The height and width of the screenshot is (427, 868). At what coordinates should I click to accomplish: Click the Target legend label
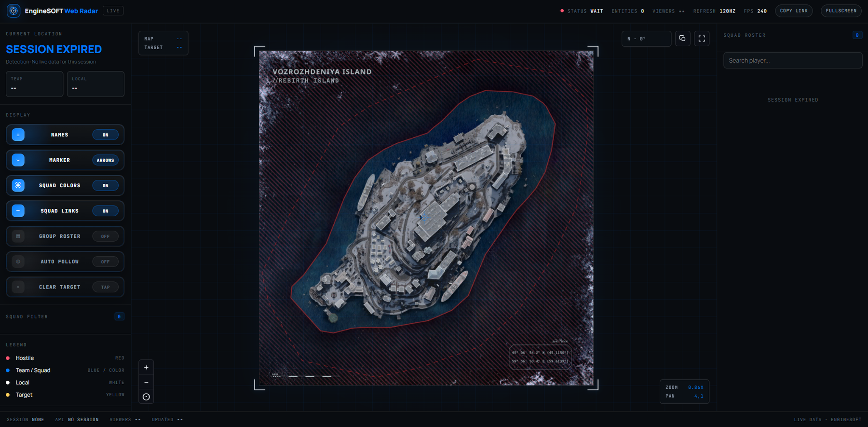pos(24,395)
